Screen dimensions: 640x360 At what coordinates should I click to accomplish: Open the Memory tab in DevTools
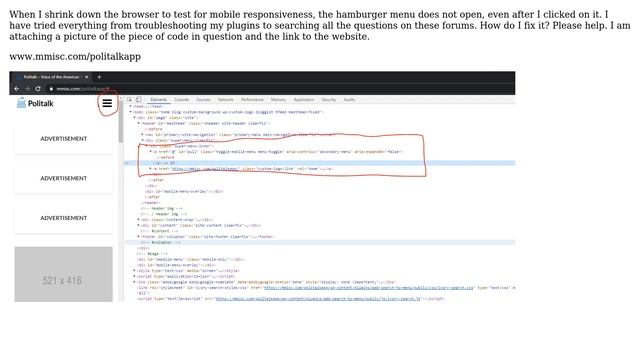pyautogui.click(x=278, y=100)
